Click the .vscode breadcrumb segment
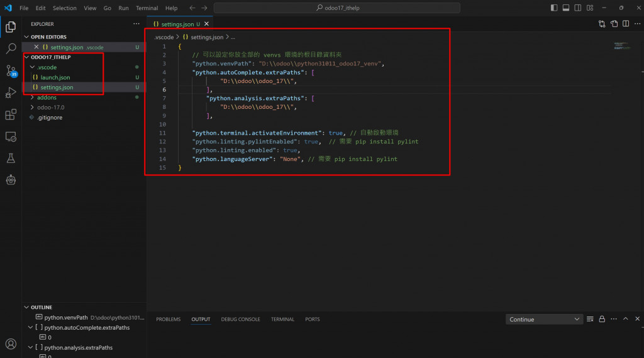The height and width of the screenshot is (358, 644). [164, 37]
